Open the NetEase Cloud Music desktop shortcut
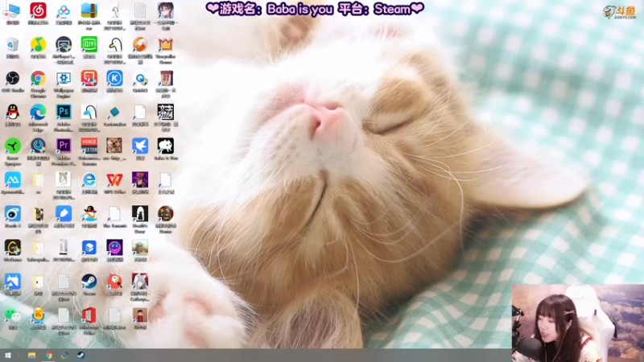The image size is (644, 362). point(38,11)
